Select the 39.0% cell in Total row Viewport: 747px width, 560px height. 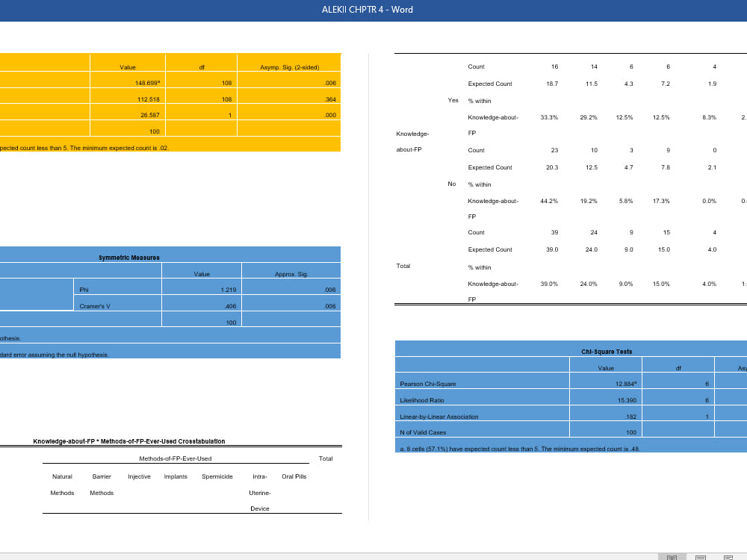point(549,284)
